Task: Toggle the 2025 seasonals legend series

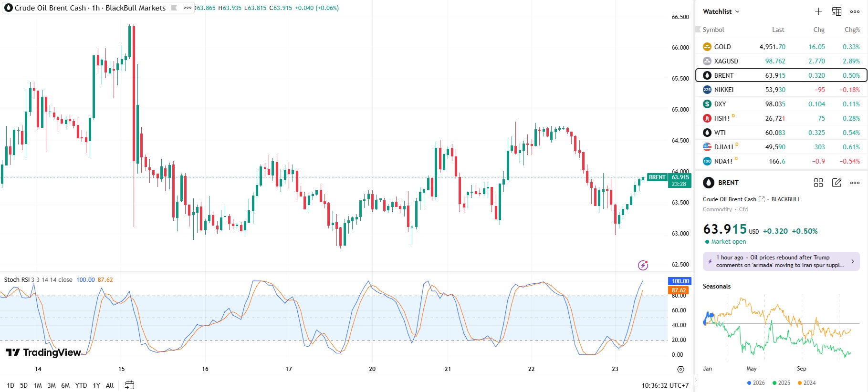Action: click(781, 383)
